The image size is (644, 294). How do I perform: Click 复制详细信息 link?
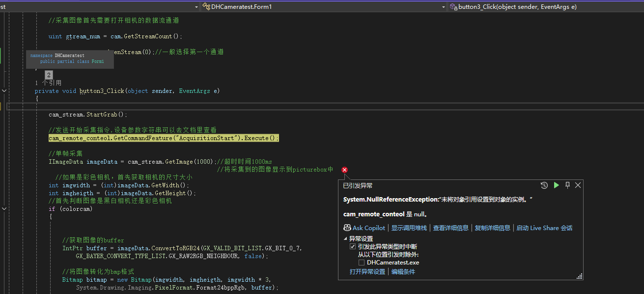tap(492, 228)
